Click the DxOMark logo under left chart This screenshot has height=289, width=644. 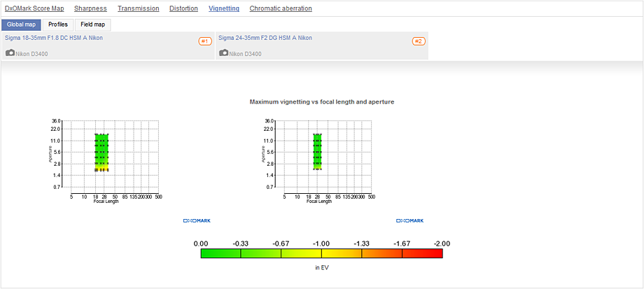[197, 221]
